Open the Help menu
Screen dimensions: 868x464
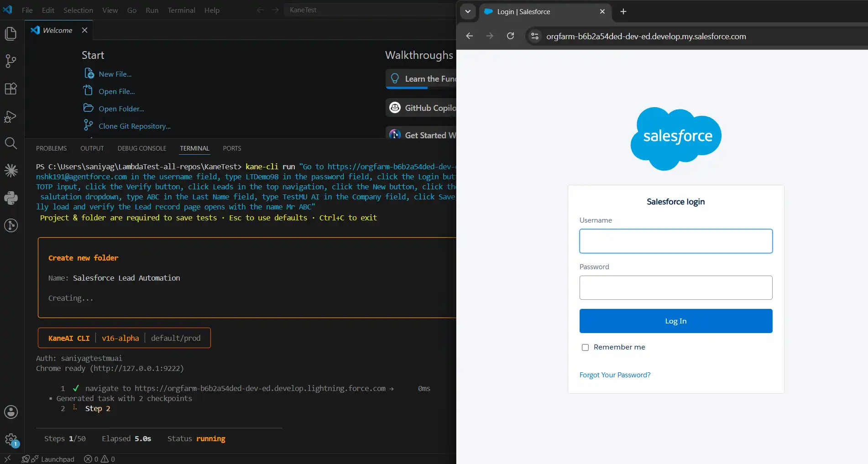pos(212,10)
